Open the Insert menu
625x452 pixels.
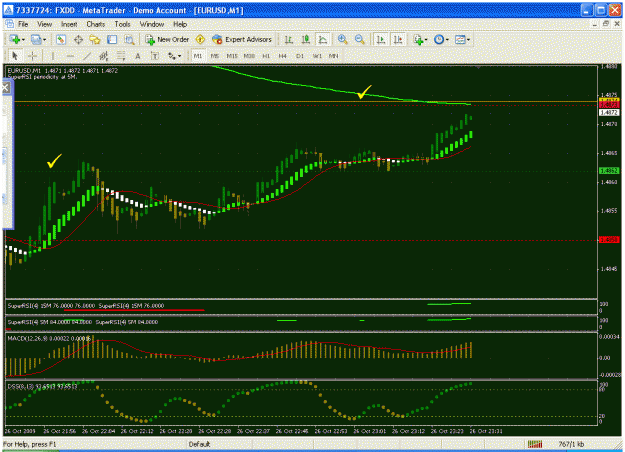[69, 24]
